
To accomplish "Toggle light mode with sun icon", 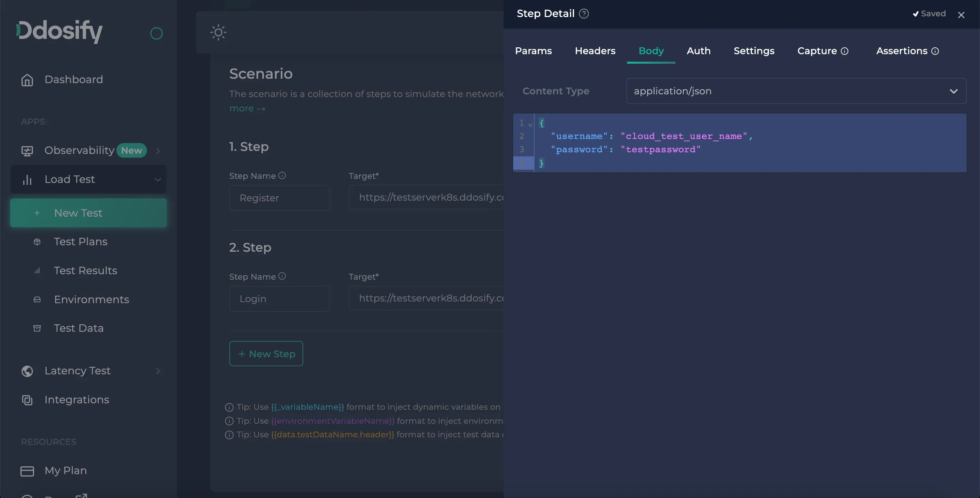I will (218, 32).
